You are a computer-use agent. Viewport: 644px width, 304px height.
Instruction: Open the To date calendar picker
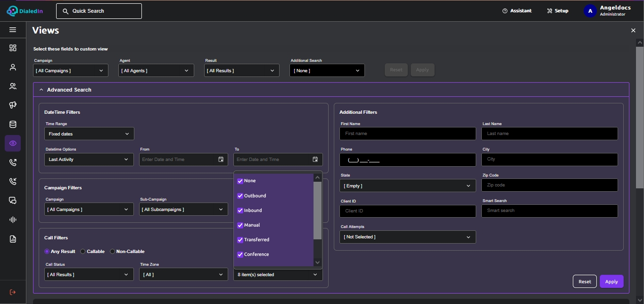(x=315, y=160)
